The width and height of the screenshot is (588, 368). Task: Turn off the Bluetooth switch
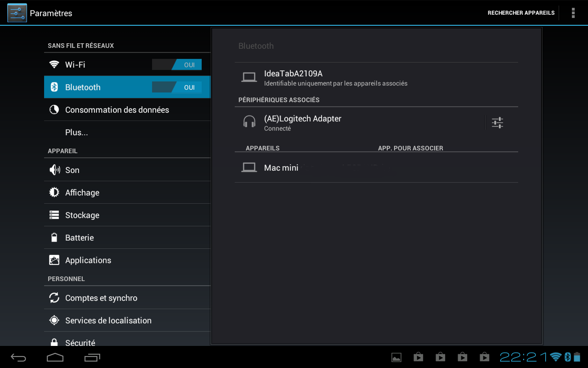[177, 87]
